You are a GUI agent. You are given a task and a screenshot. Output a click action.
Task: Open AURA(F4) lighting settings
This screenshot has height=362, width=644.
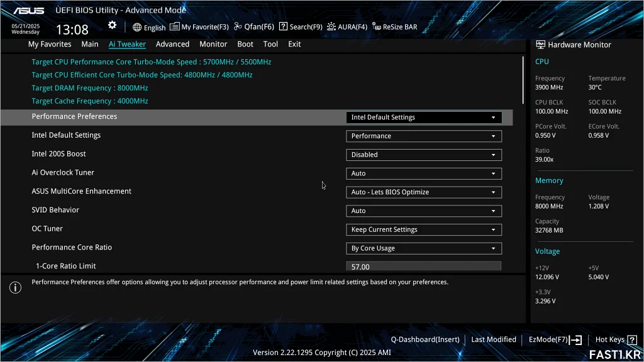pos(347,26)
